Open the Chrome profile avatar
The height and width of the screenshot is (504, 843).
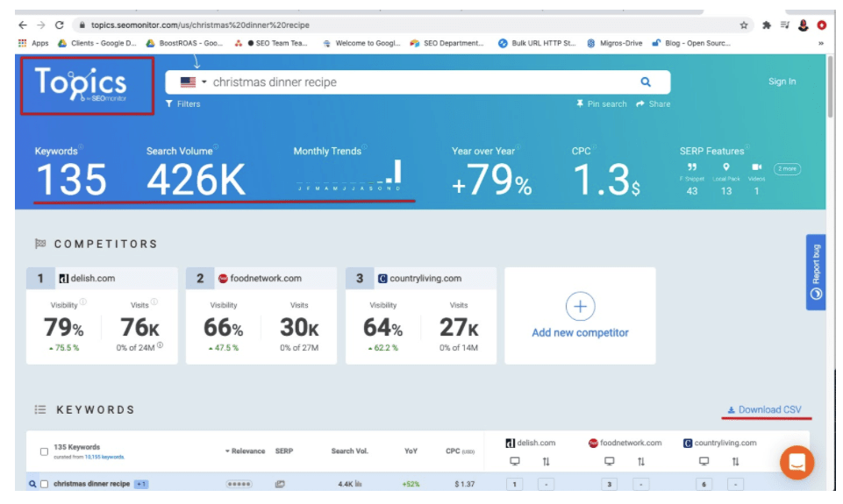pos(804,25)
